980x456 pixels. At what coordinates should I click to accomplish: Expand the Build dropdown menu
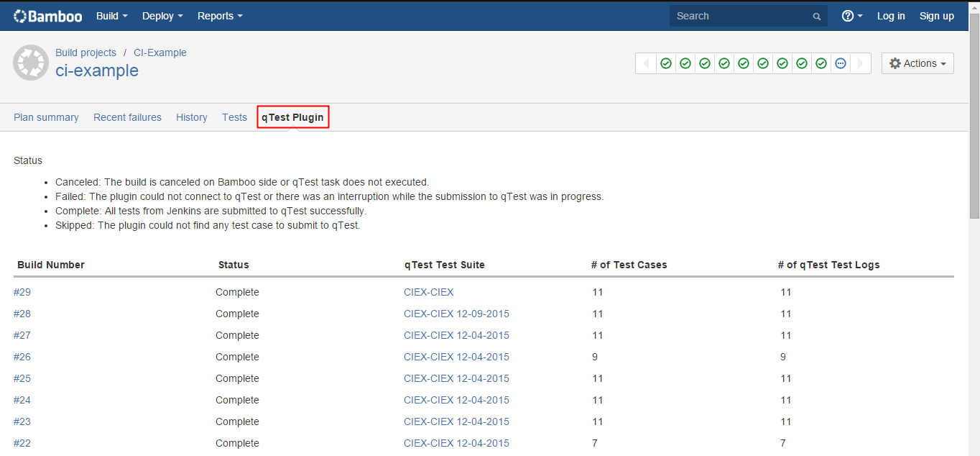[111, 16]
